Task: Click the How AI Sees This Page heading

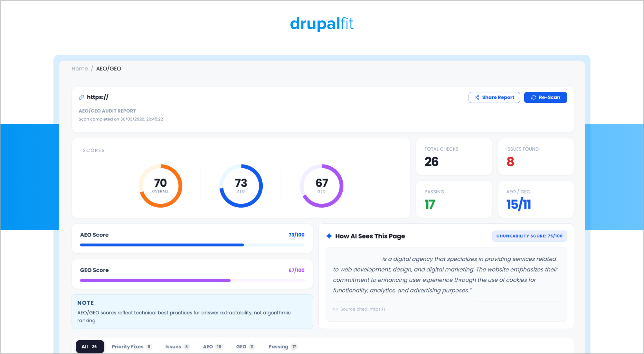Action: [x=370, y=236]
